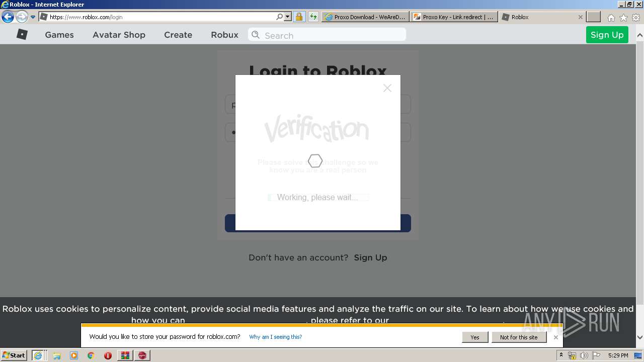Switch to the Proxo Download tab

tap(365, 17)
